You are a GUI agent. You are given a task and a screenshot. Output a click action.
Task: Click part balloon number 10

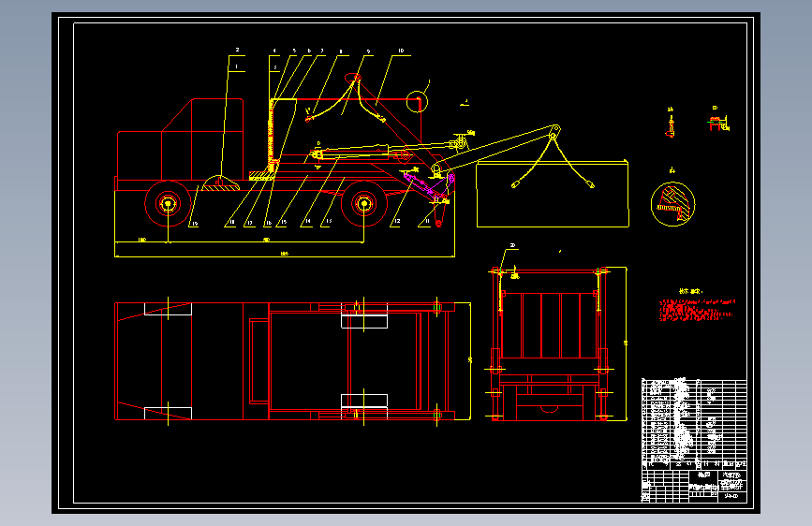[x=401, y=51]
